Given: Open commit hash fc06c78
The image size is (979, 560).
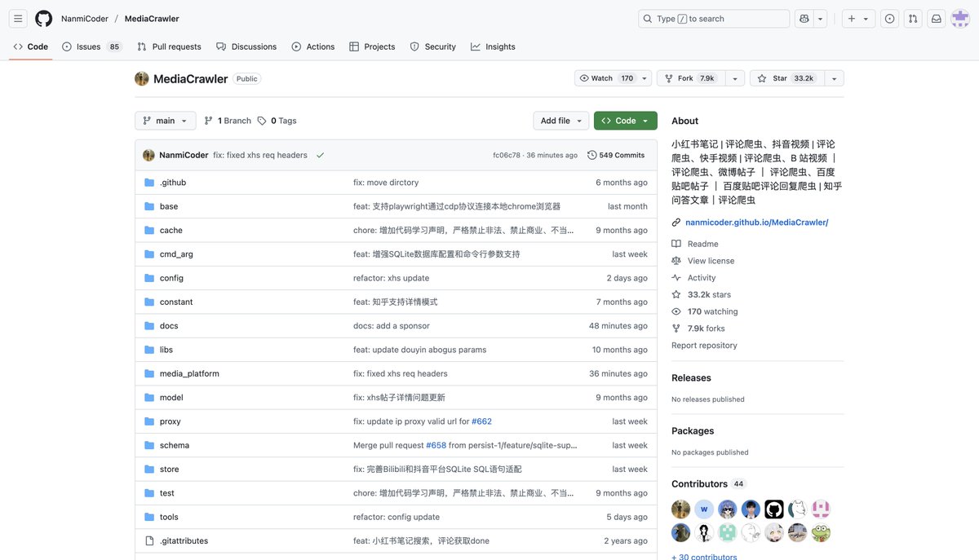Looking at the screenshot, I should point(507,155).
